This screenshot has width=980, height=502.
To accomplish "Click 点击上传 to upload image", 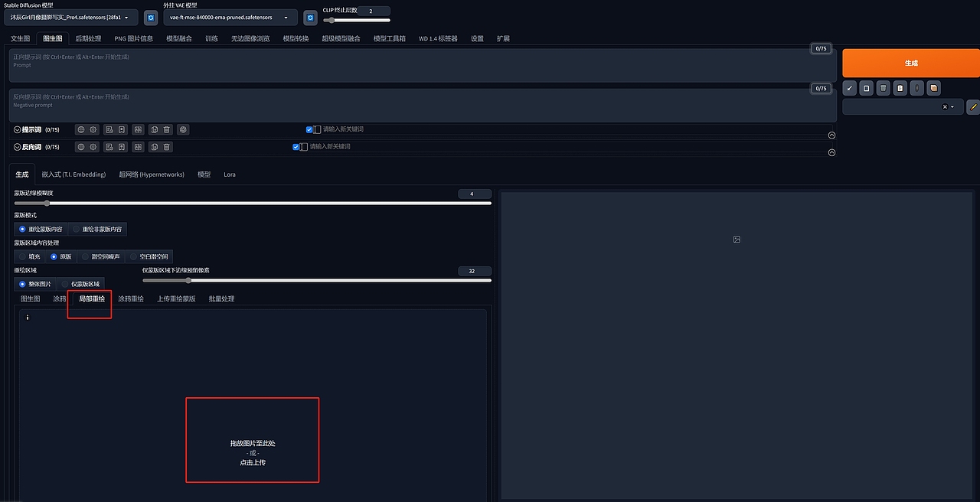I will (253, 462).
